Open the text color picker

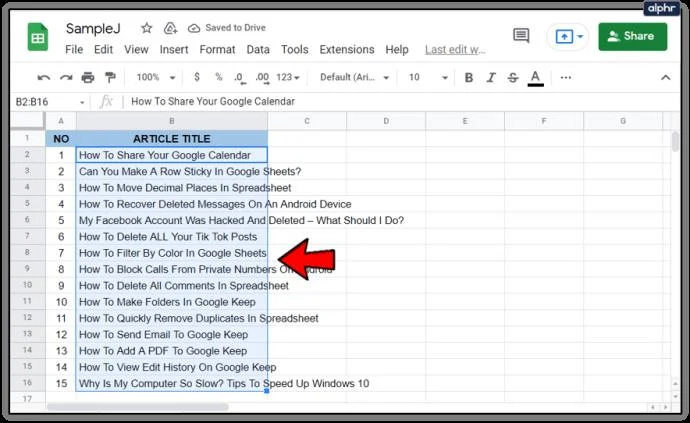tap(535, 77)
